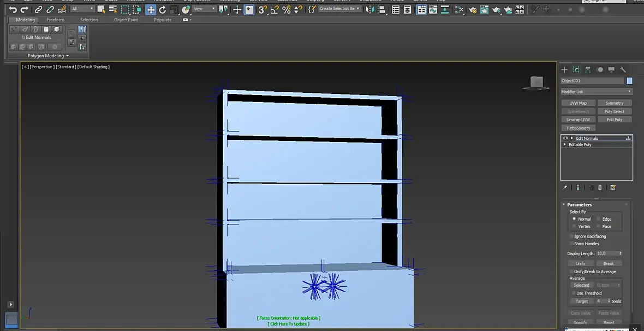Click the Undo arrow icon
Screen dimensions: 644x331
(x=13, y=9)
